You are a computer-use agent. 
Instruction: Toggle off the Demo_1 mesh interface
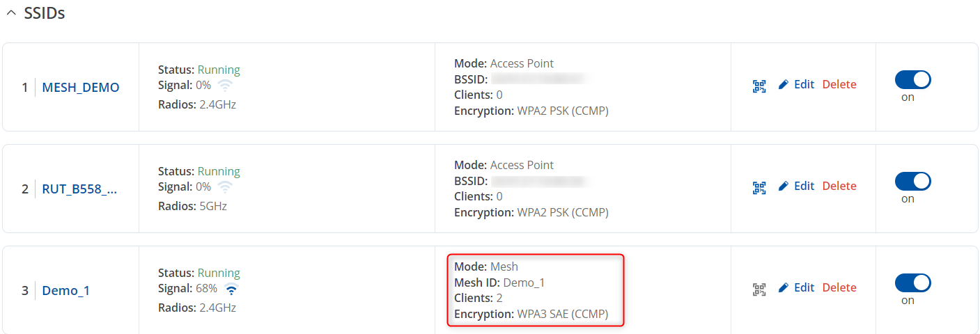coord(912,283)
